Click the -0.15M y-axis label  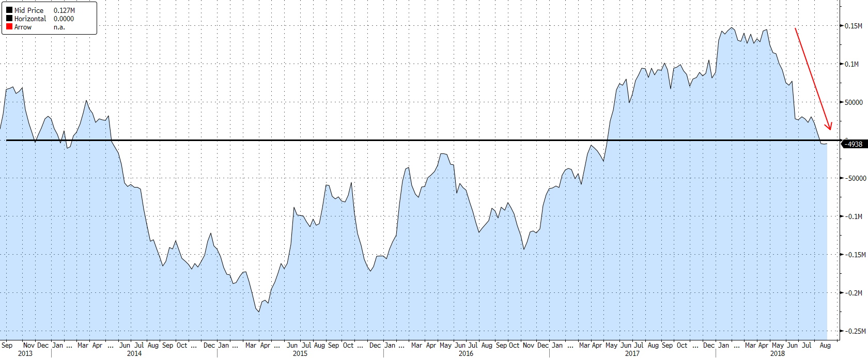point(855,255)
